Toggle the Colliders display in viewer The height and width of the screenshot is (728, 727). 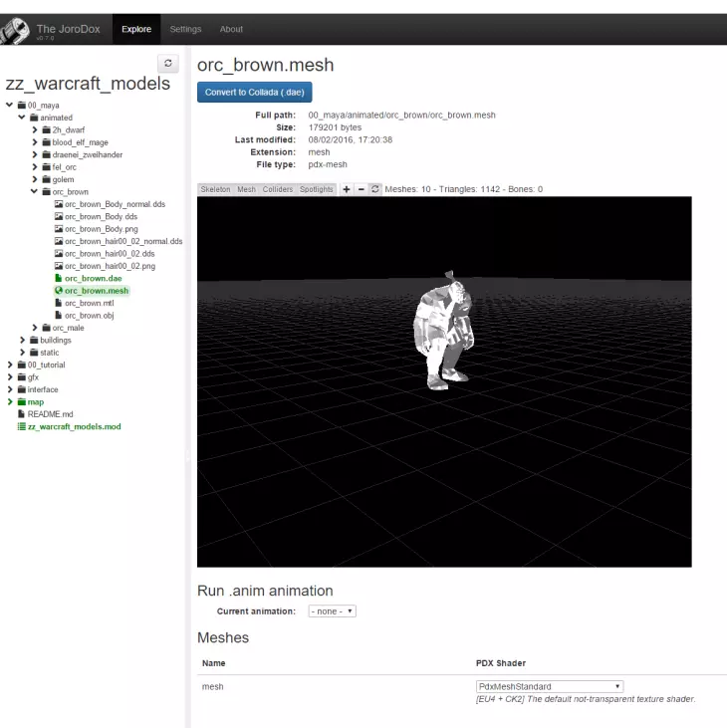pyautogui.click(x=278, y=189)
